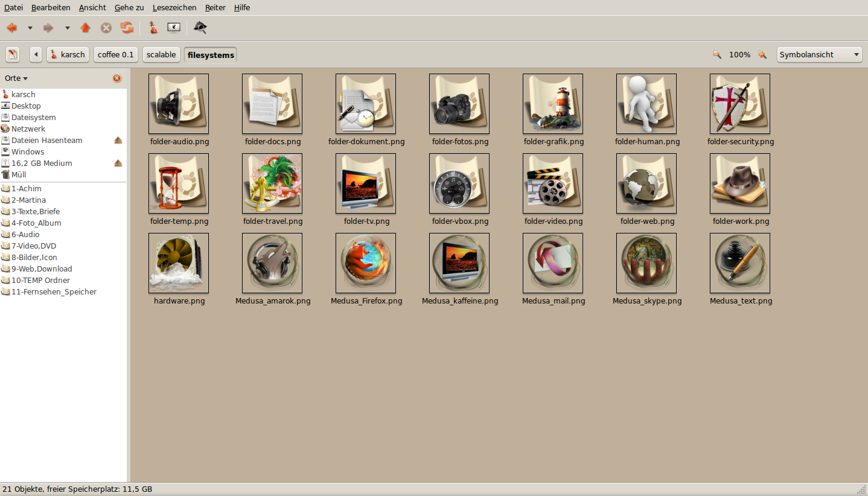Open Dateisystem in the sidebar
868x496 pixels.
pos(63,117)
